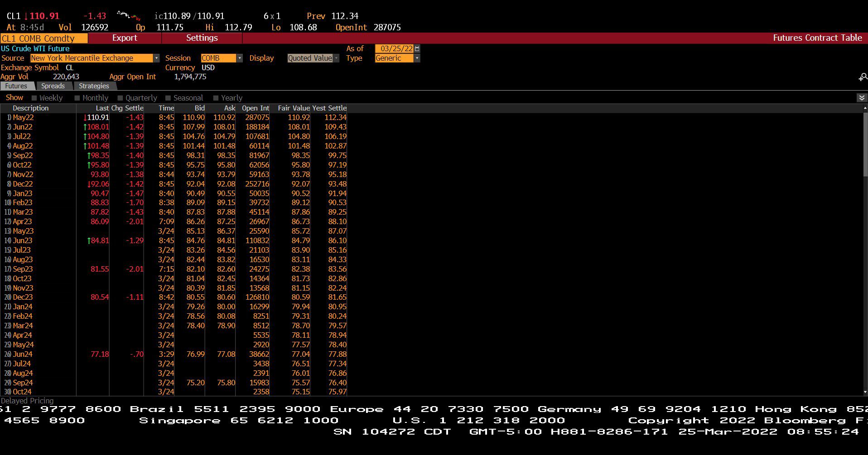Click the Open Int column header
Viewport: 868px width, 455px height.
(255, 108)
